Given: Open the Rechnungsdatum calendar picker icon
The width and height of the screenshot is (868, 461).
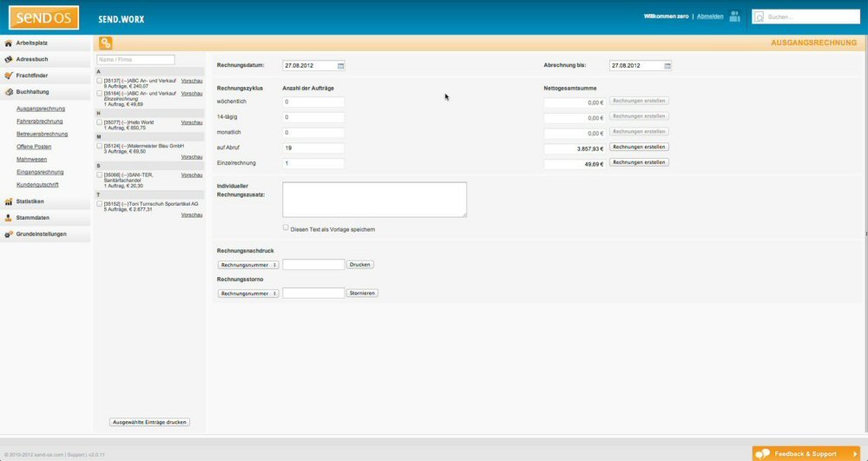Looking at the screenshot, I should tap(340, 66).
